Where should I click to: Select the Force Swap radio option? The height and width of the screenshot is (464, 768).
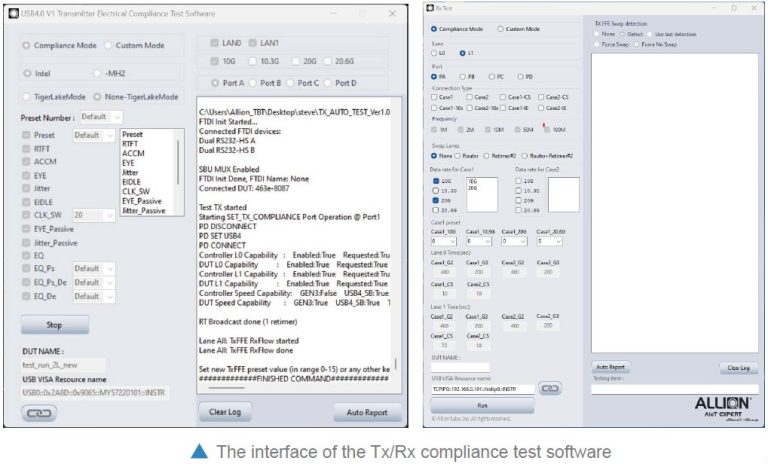596,43
